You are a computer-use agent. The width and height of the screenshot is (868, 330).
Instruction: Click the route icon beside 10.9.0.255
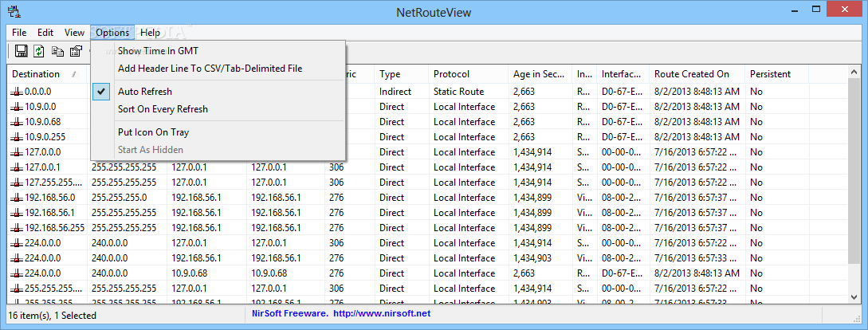18,137
